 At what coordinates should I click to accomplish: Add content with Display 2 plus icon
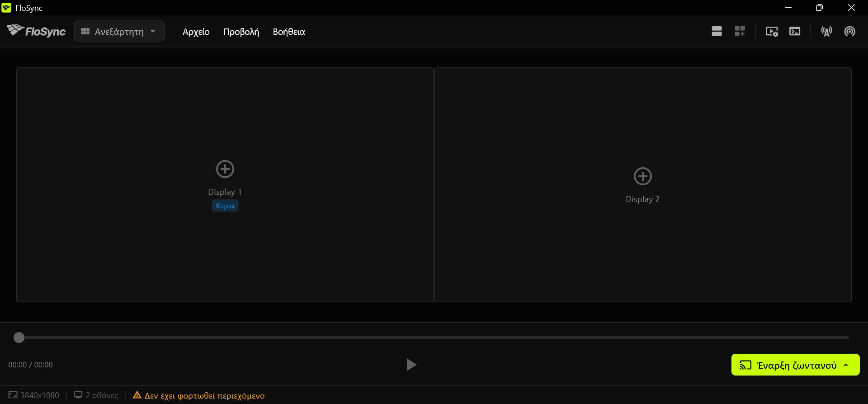click(x=643, y=176)
